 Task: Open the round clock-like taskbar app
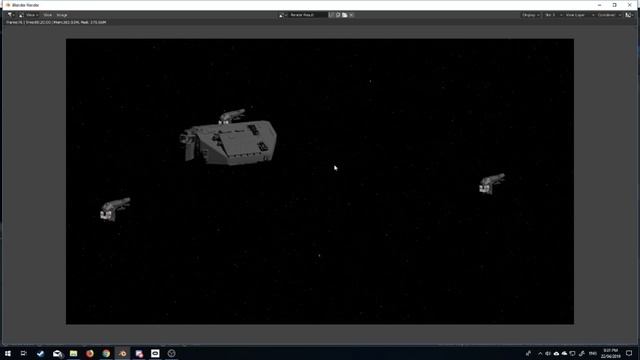click(171, 353)
